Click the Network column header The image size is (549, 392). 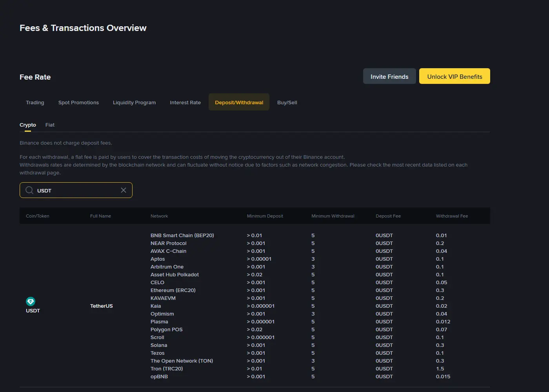pos(159,216)
